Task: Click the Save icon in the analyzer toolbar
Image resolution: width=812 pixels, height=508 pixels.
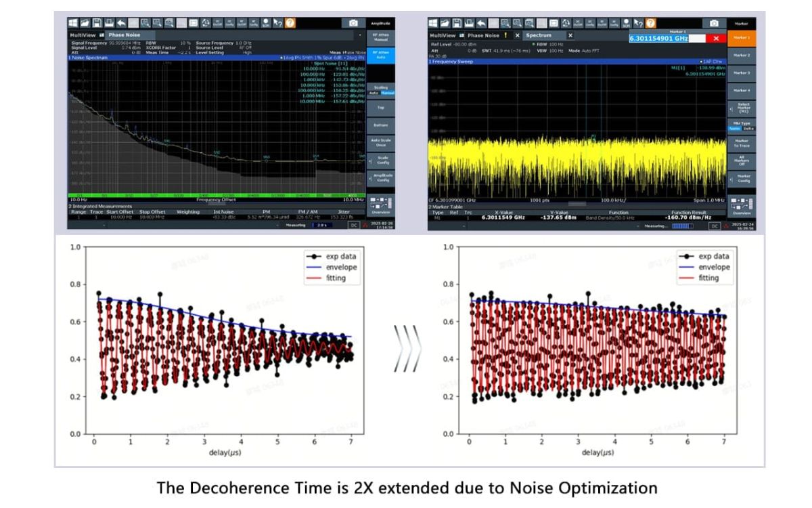Action: 98,22
